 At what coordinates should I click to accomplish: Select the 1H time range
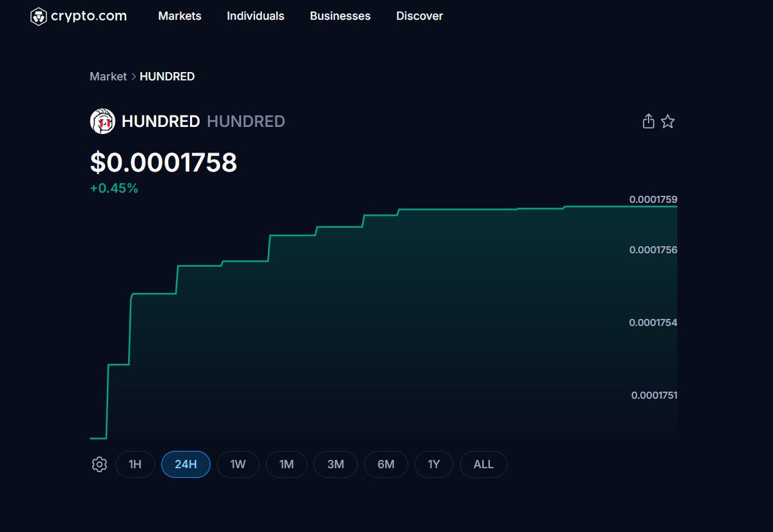pyautogui.click(x=135, y=464)
